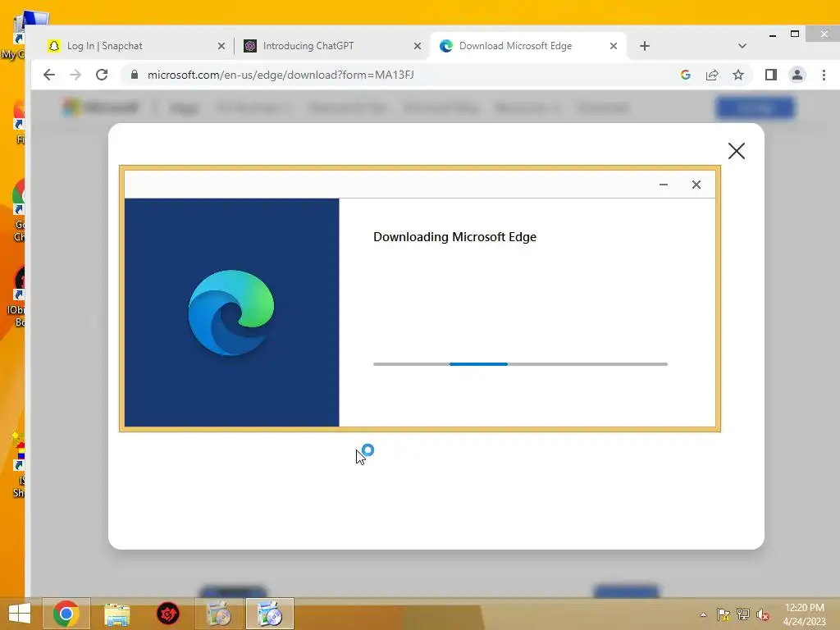Open the first installer taskbar icon
840x630 pixels.
point(218,614)
